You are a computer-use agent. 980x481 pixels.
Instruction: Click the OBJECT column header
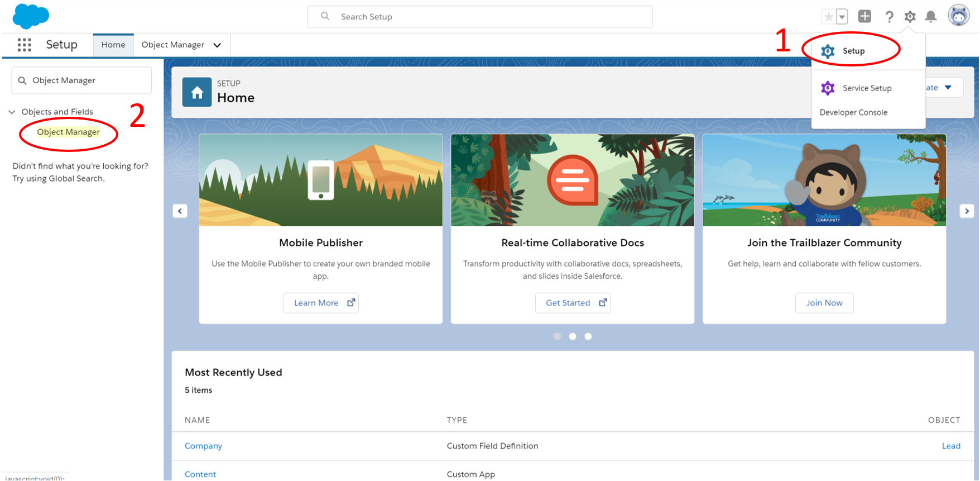[x=944, y=420]
